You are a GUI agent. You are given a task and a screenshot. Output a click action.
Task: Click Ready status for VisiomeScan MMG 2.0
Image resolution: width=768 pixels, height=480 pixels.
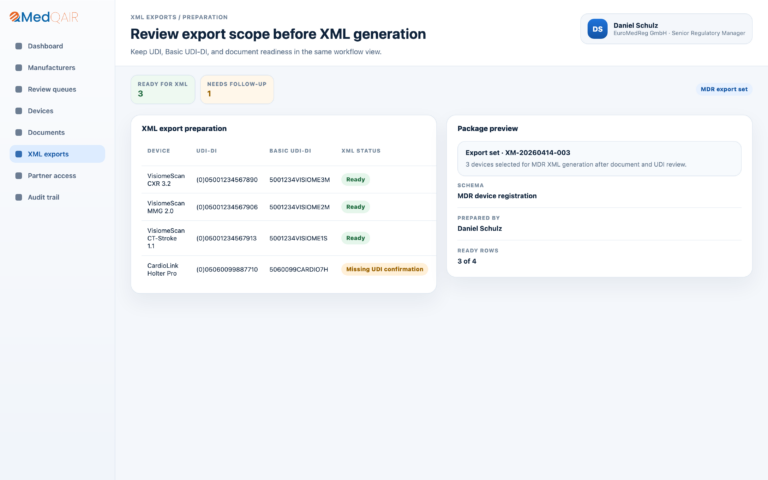tap(356, 207)
